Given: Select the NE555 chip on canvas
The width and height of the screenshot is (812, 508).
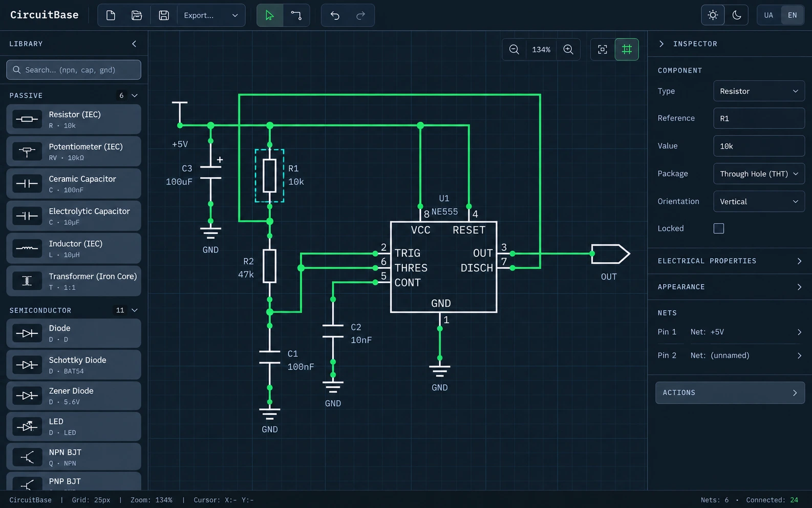Looking at the screenshot, I should [x=443, y=267].
